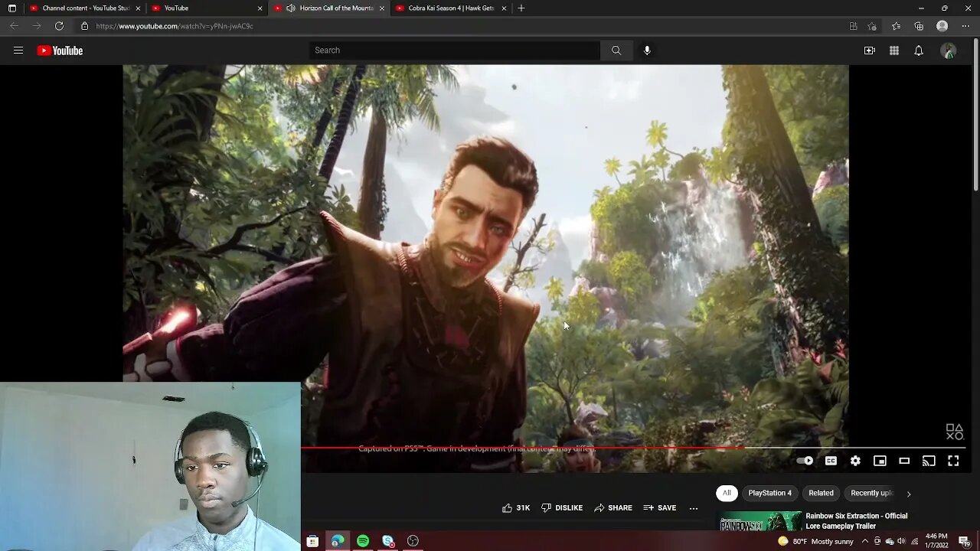Viewport: 980px width, 551px height.
Task: Click the browser address bar URL
Action: click(175, 26)
